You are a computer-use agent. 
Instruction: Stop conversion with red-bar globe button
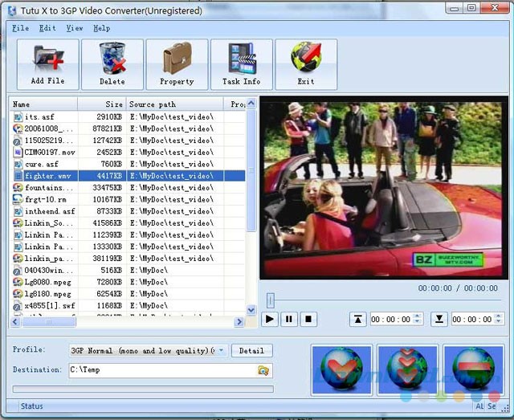473,370
